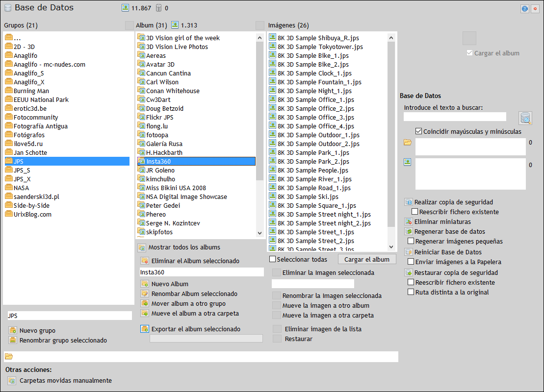This screenshot has height=392, width=544.
Task: Click the Nuevo Album icon
Action: coord(145,284)
